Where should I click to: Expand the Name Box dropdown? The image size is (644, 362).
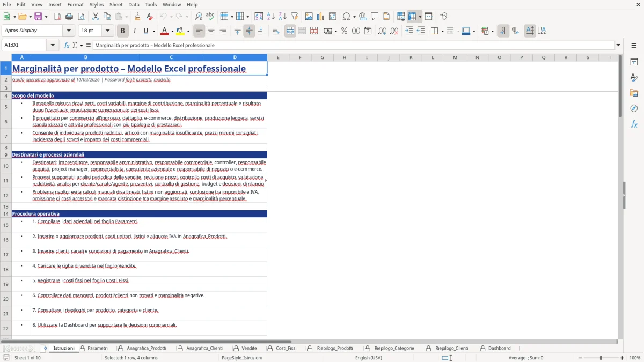tap(53, 45)
